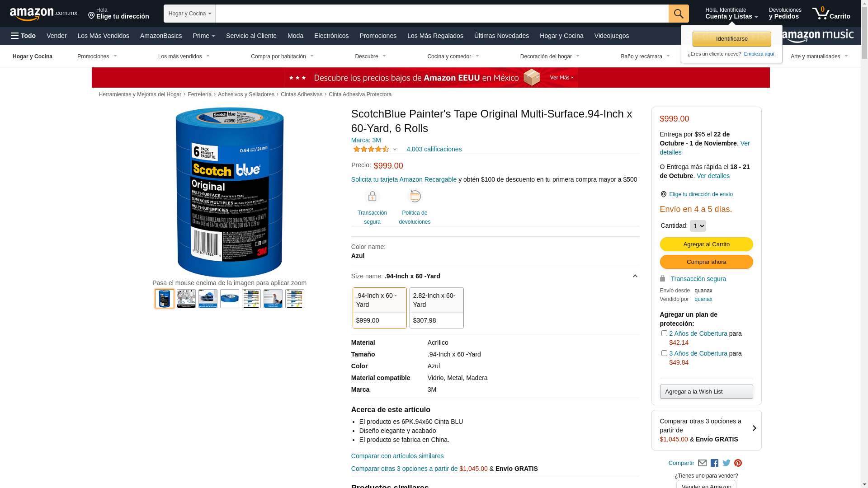
Task: Click the search magnifier icon
Action: tap(679, 14)
